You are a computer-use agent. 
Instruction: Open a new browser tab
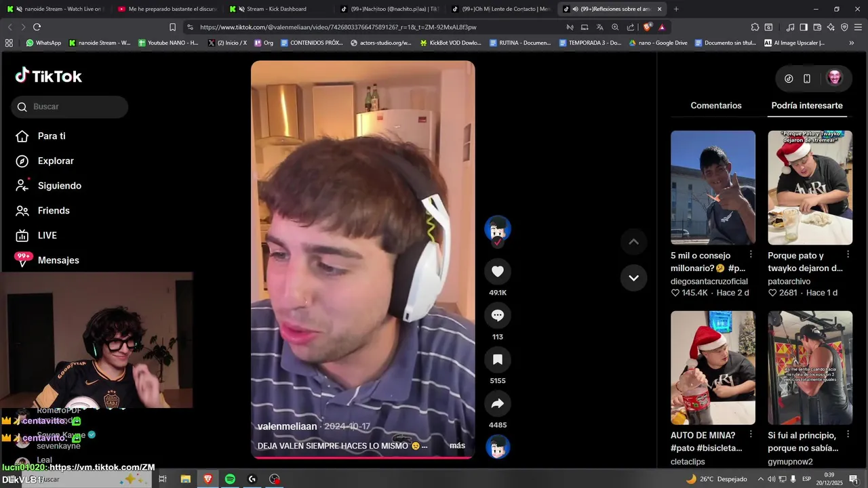(x=676, y=9)
